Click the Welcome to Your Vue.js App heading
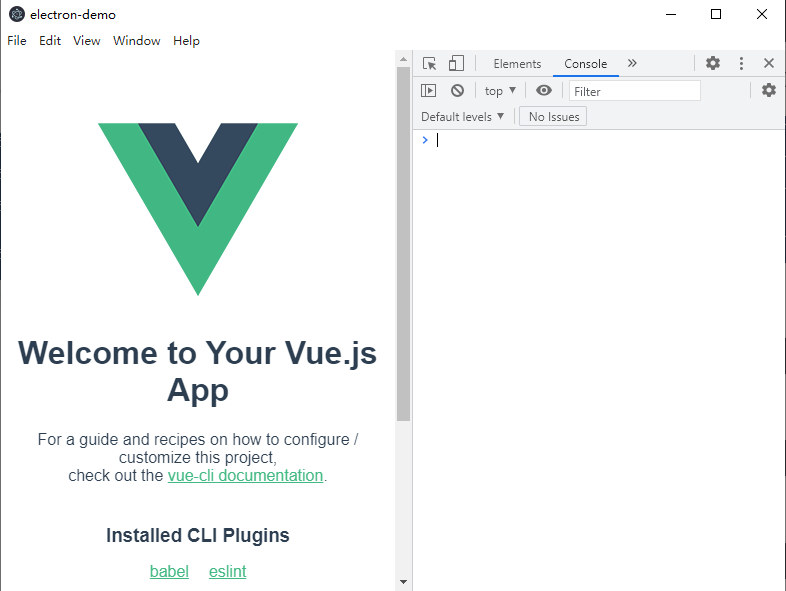 (x=198, y=371)
